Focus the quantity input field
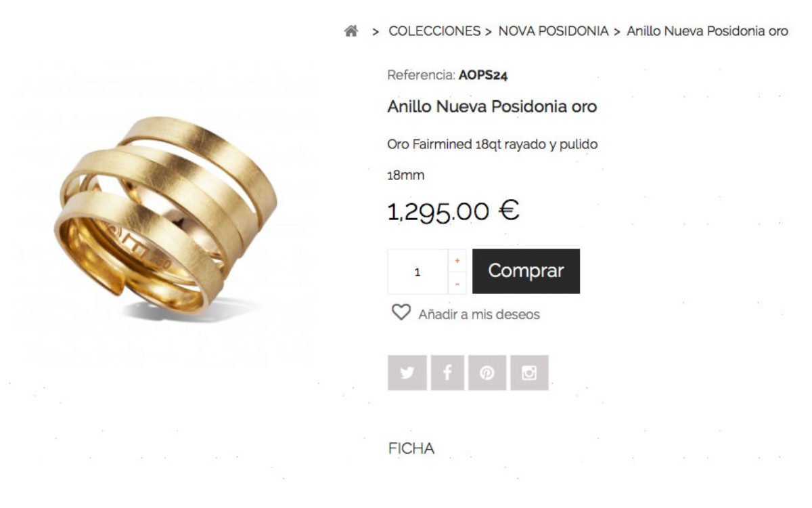The width and height of the screenshot is (812, 508). (418, 272)
